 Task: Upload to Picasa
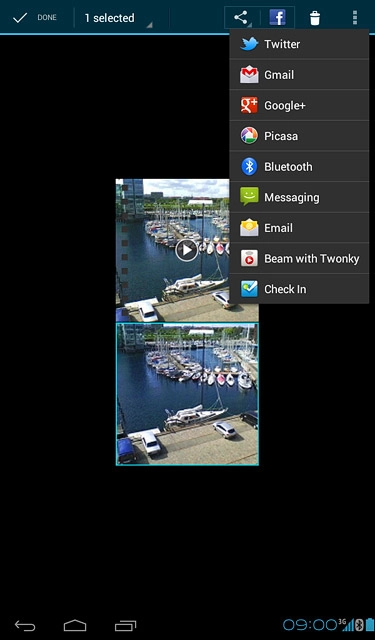click(300, 136)
